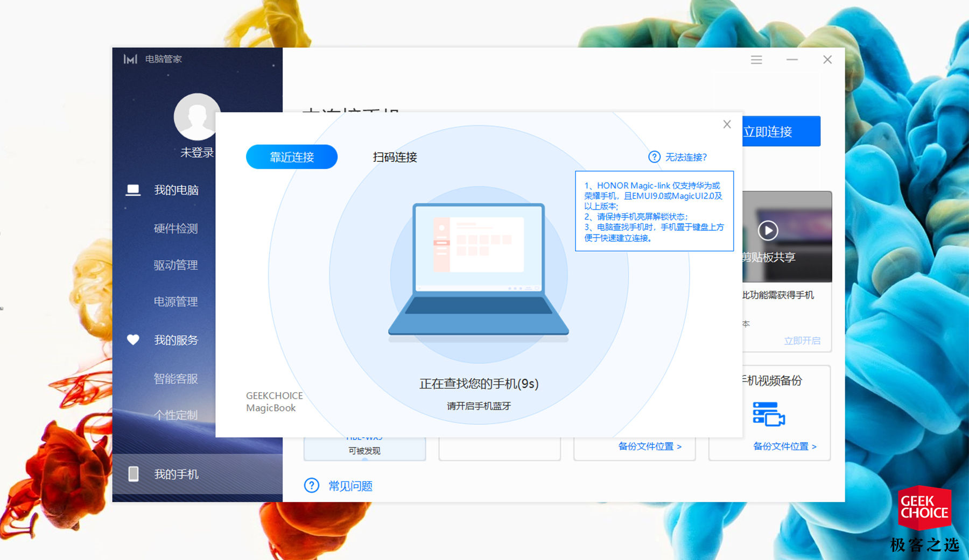Select the discoverable HBL-WX9 device card
Screen dimensions: 969x560
(x=364, y=444)
